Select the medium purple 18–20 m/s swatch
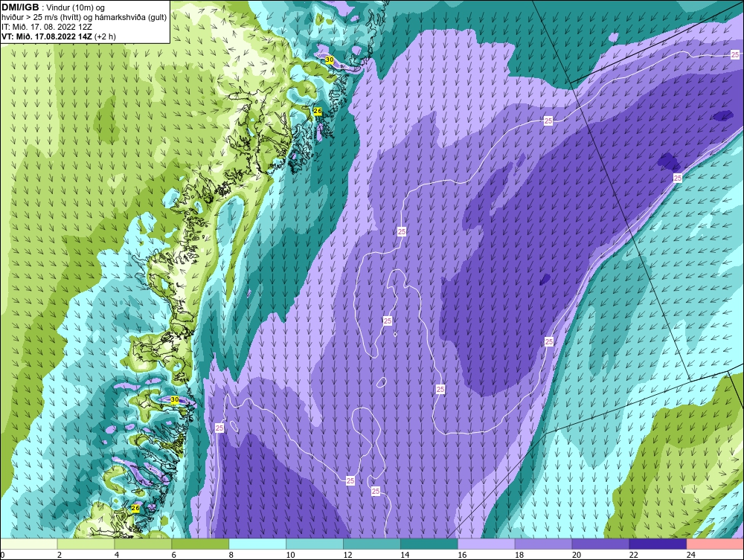744x560 pixels. (543, 544)
